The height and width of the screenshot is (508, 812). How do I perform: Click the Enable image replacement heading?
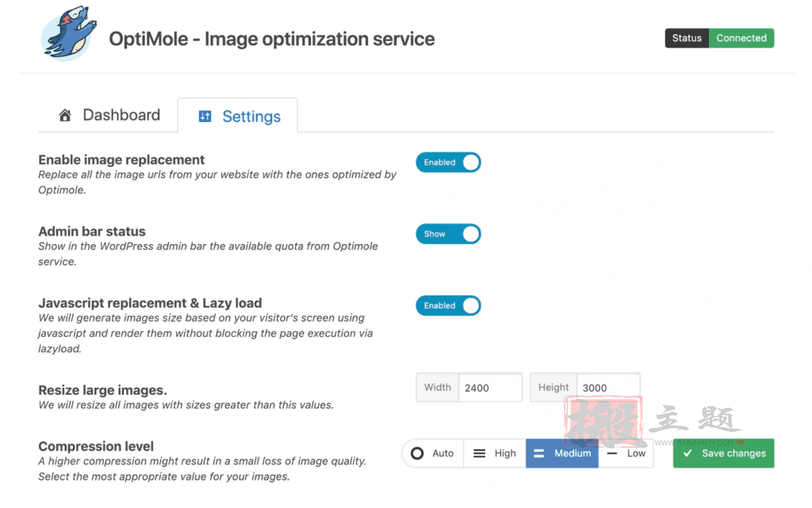(121, 160)
